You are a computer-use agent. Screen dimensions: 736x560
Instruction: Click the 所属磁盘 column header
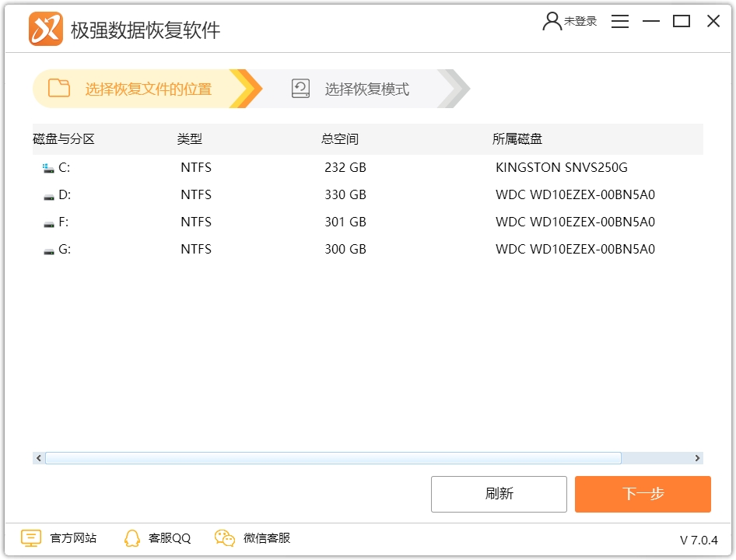(x=518, y=138)
